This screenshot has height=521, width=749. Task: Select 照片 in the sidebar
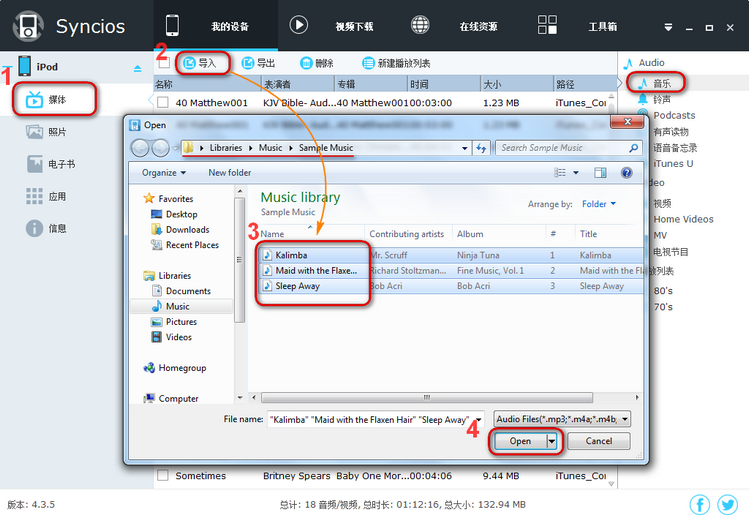pyautogui.click(x=46, y=132)
